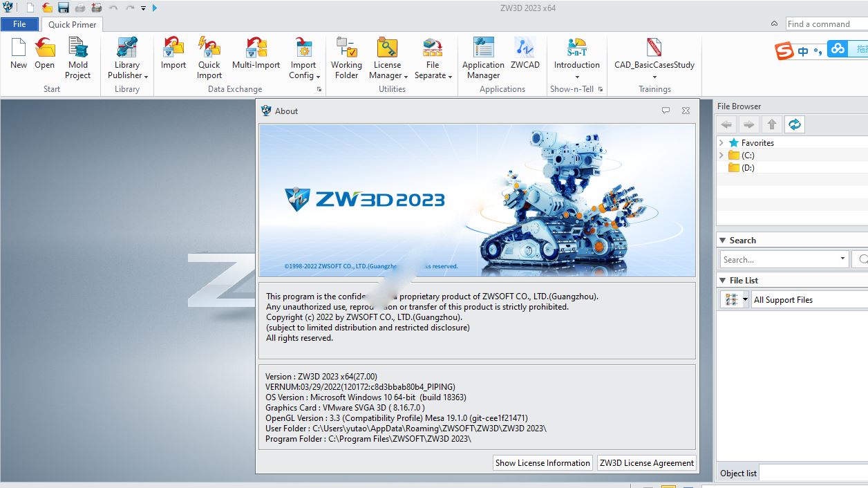Click the blue play arrow in quick access toolbar

(x=155, y=8)
